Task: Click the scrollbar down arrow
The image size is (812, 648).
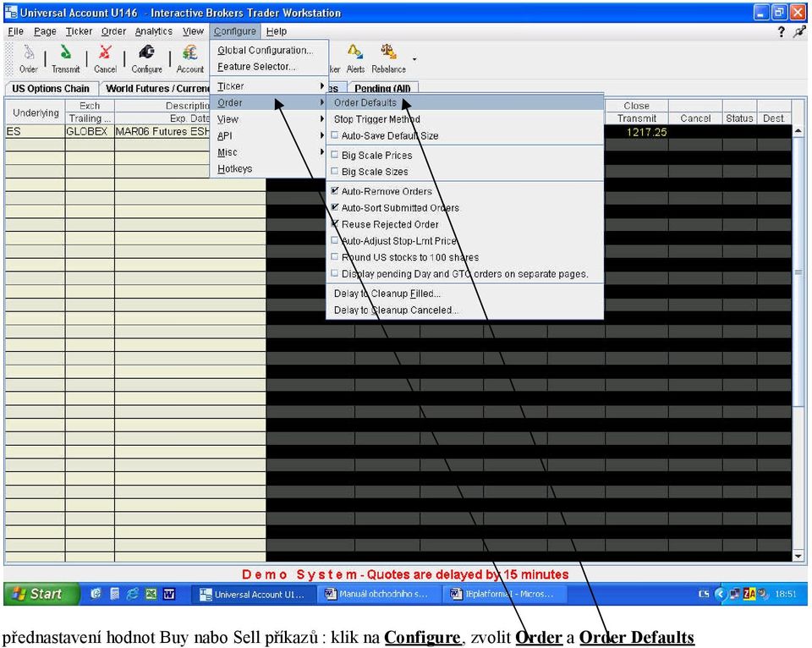Action: click(x=798, y=556)
